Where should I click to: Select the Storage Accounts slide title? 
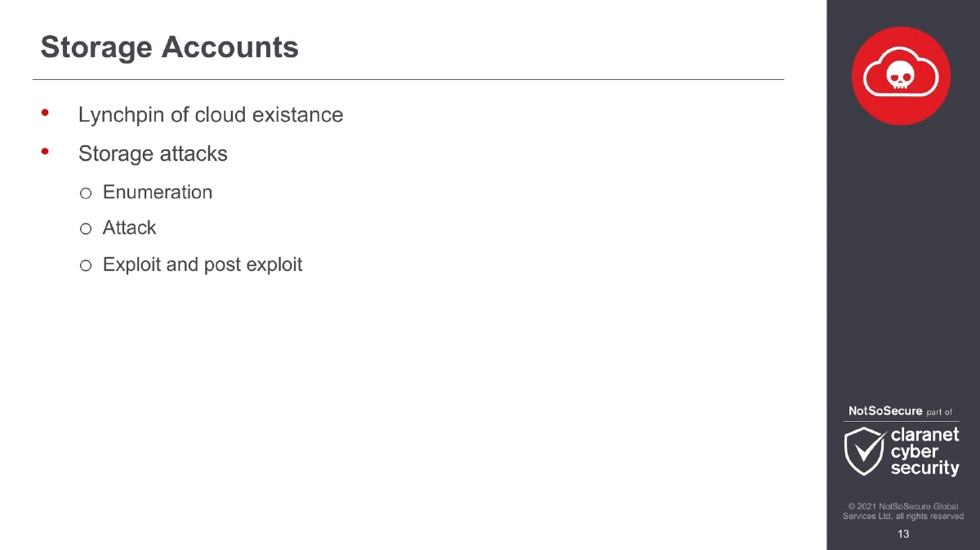tap(170, 47)
